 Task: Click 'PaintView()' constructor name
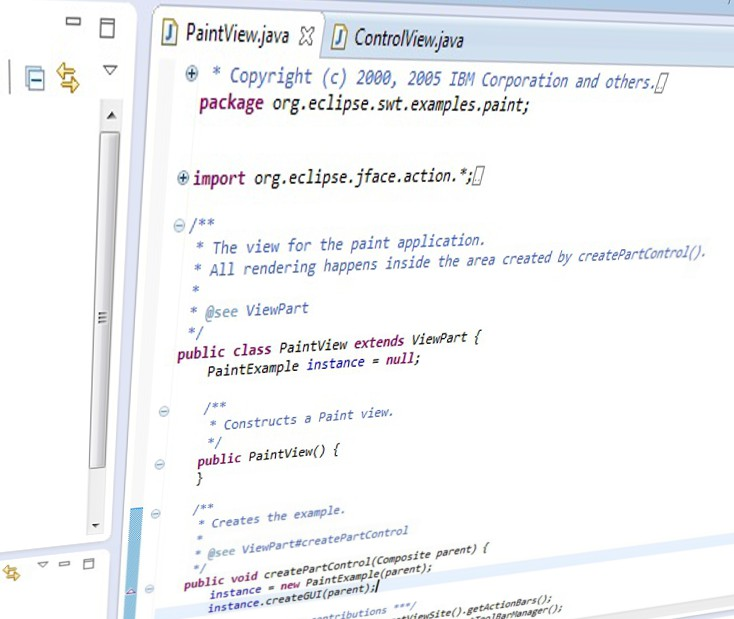[286, 454]
